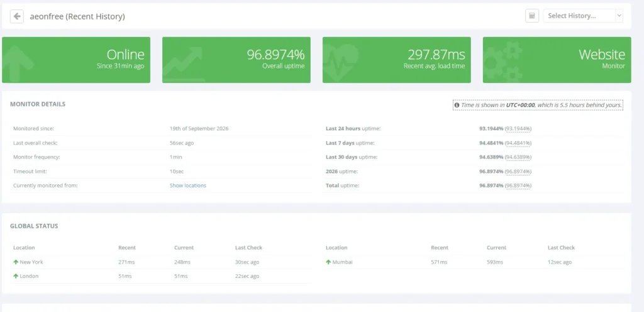644x312 pixels.
Task: Click the dotted (96.8974%) Total uptime value
Action: (x=518, y=186)
